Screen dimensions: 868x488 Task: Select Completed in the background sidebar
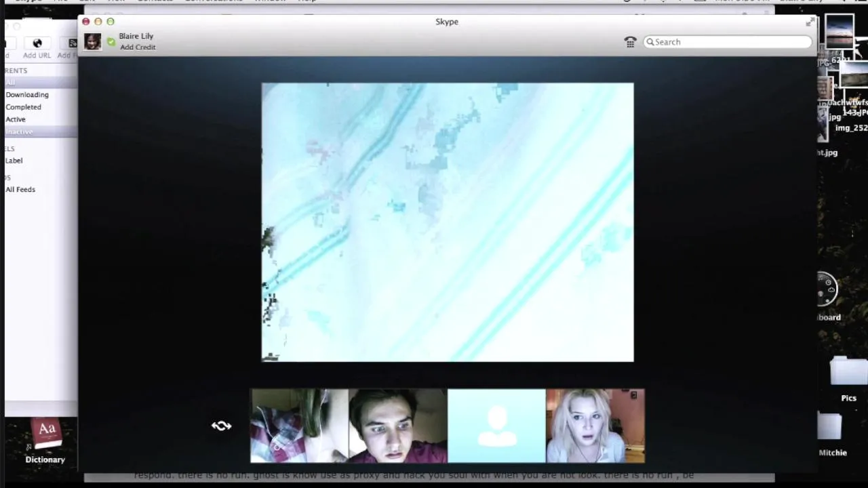tap(24, 107)
